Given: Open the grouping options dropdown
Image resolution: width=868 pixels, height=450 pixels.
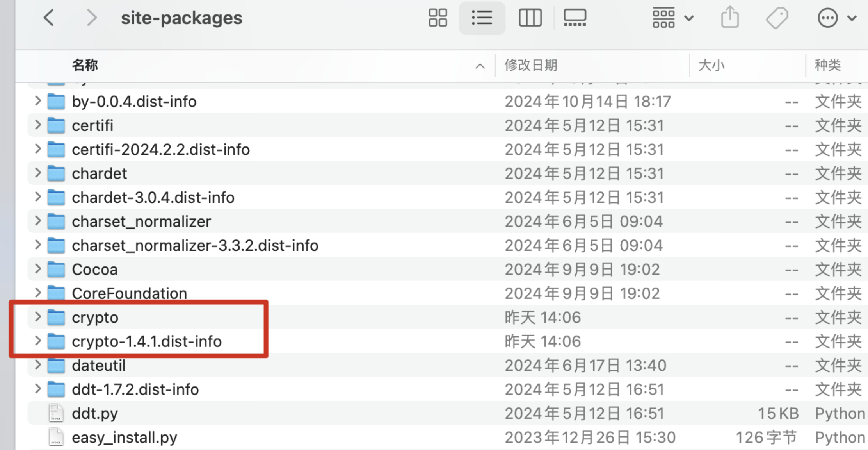Looking at the screenshot, I should [x=672, y=18].
